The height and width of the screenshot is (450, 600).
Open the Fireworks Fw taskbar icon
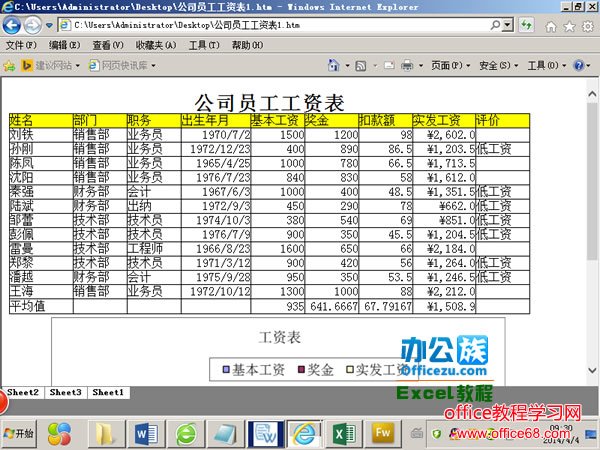coord(383,434)
